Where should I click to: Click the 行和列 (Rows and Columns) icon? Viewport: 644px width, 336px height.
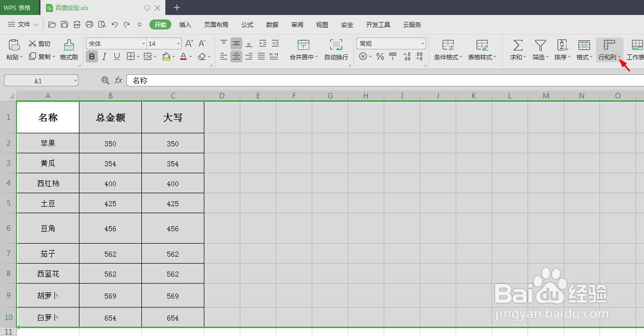point(609,50)
